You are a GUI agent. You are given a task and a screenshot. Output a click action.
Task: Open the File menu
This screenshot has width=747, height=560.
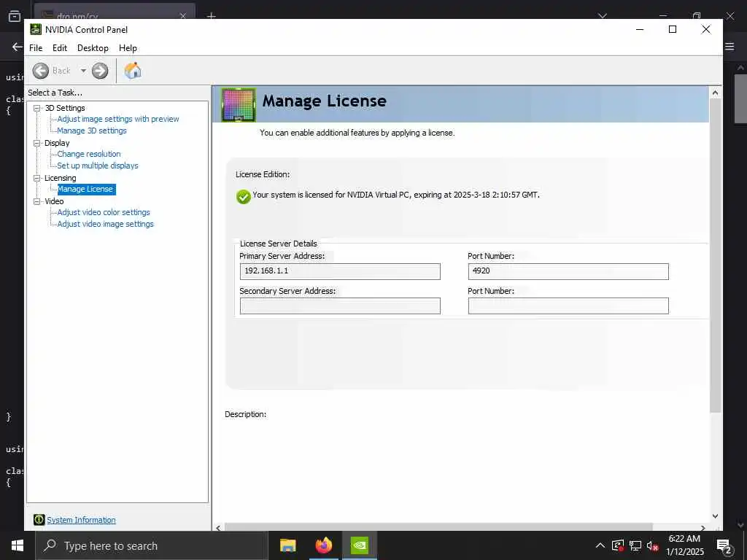[36, 48]
